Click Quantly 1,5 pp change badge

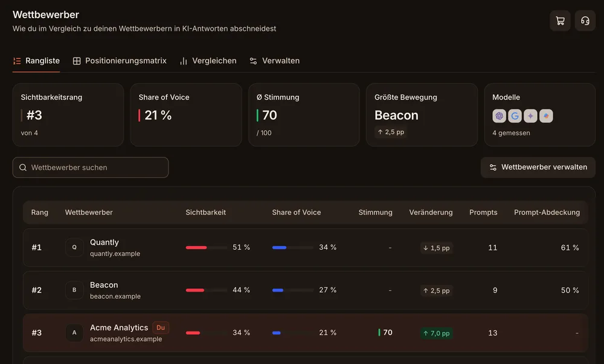pyautogui.click(x=436, y=248)
